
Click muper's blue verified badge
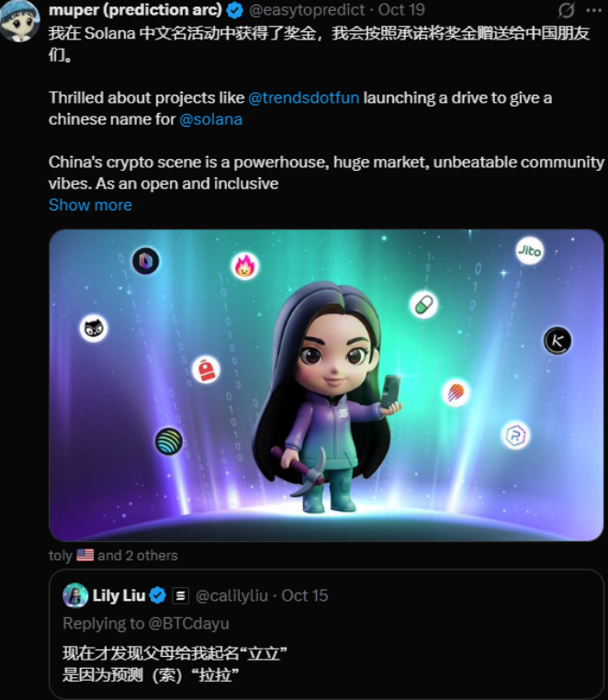point(235,11)
